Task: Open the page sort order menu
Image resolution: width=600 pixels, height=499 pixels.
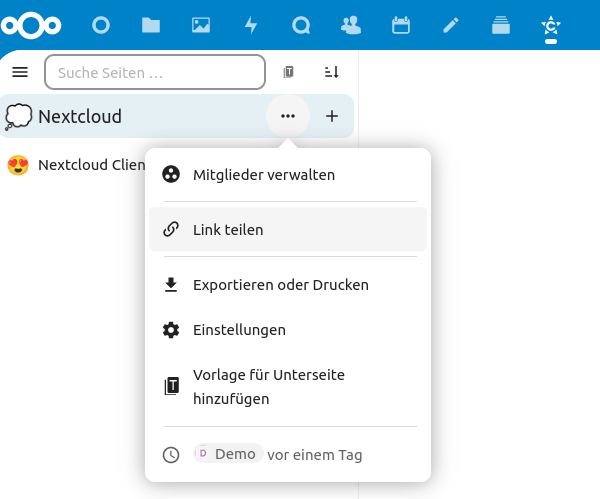Action: click(x=332, y=72)
